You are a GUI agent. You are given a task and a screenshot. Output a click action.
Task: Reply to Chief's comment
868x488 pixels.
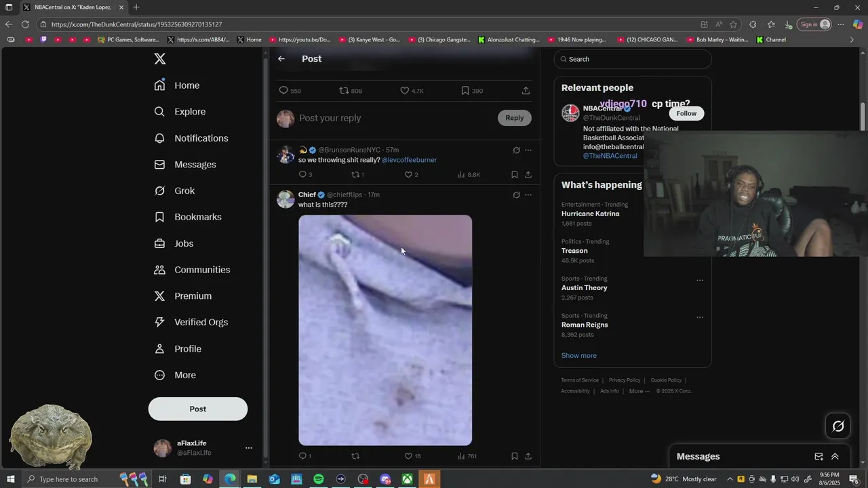click(302, 456)
